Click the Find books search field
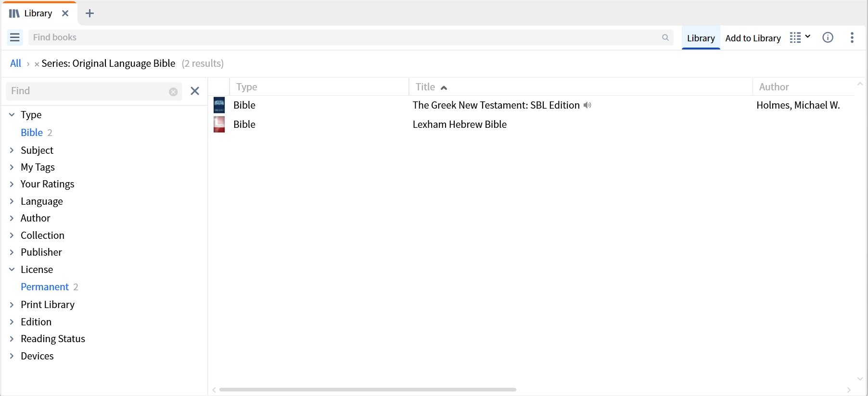Screen dimensions: 868x396 click(x=350, y=37)
